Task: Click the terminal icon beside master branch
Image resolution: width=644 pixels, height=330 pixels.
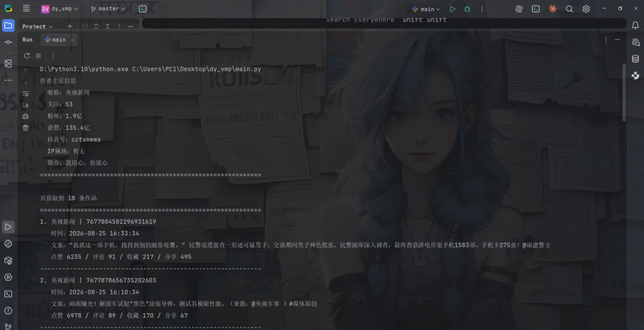Action: point(142,9)
